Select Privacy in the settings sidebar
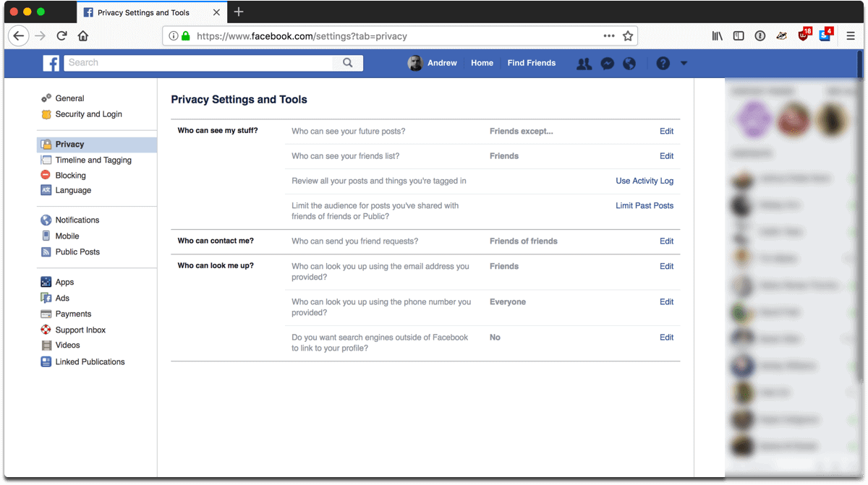This screenshot has height=485, width=868. click(97, 145)
